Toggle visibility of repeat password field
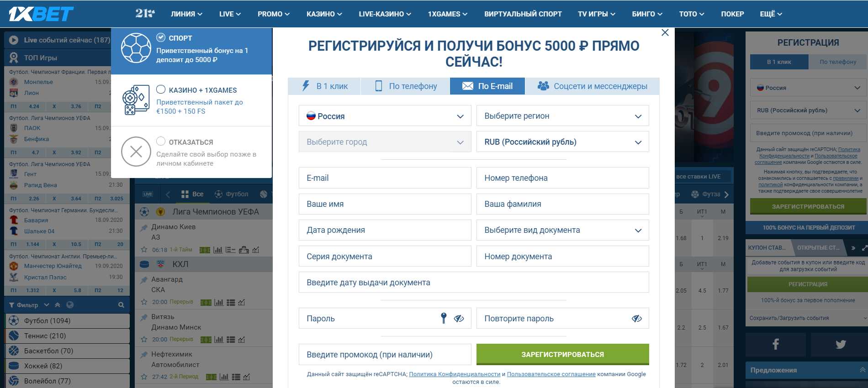This screenshot has height=388, width=868. coord(636,319)
